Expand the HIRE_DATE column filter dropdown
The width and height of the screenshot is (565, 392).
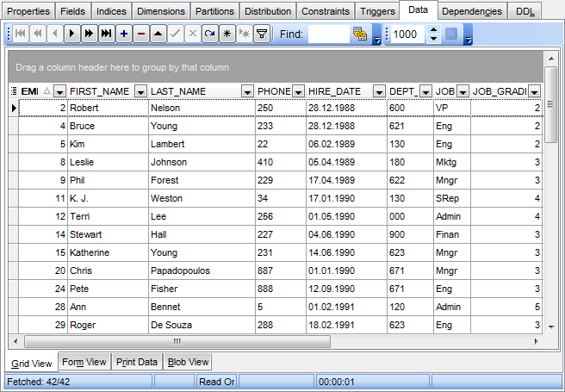click(378, 91)
